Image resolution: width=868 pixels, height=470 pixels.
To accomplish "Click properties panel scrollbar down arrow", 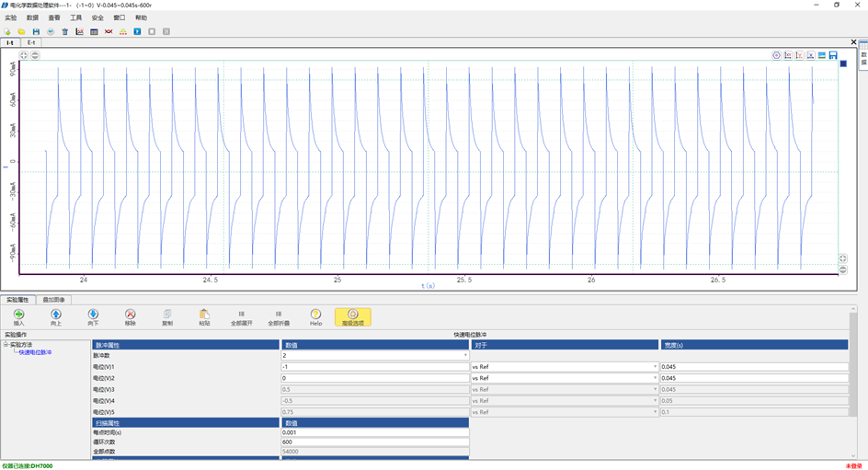I will 853,455.
